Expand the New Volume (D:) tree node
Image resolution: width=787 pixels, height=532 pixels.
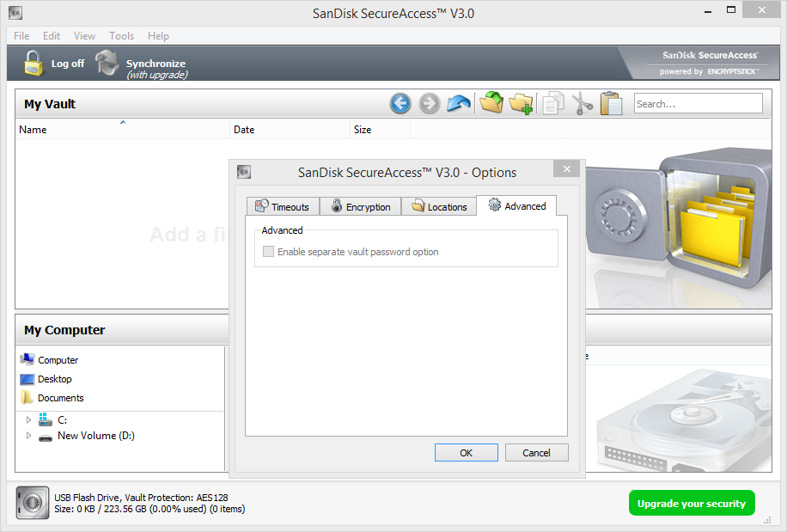pyautogui.click(x=28, y=436)
